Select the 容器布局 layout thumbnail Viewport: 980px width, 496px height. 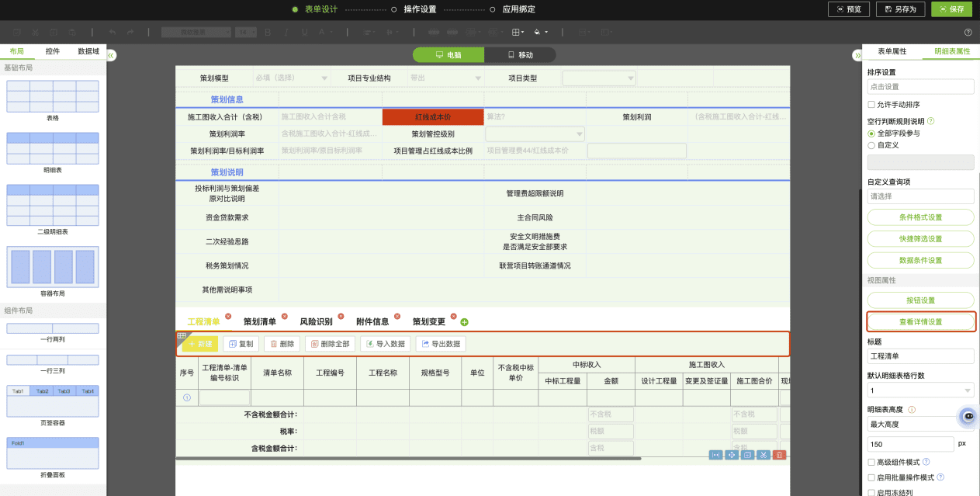coord(53,267)
